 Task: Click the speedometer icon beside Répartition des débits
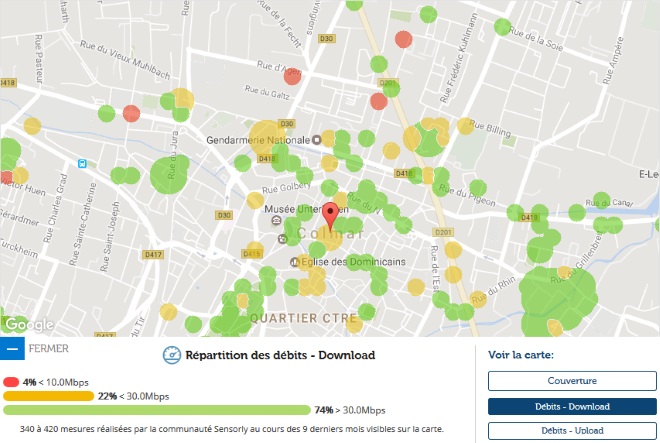172,355
